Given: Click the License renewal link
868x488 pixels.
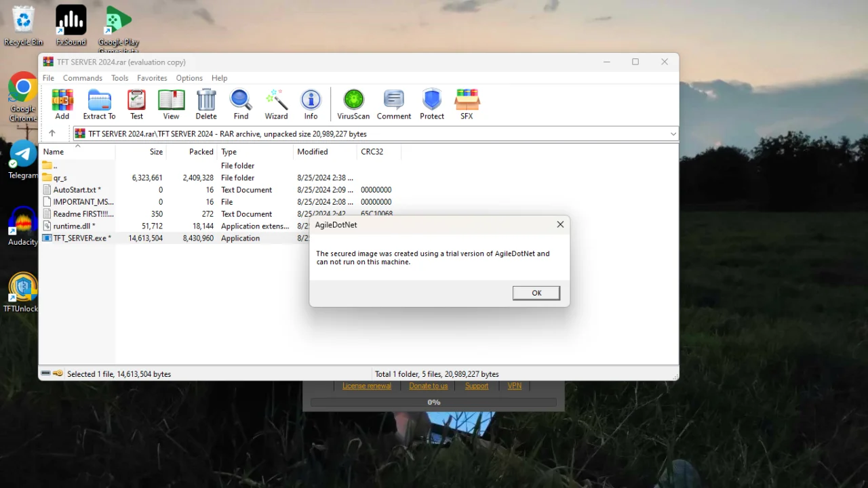Looking at the screenshot, I should (x=367, y=386).
